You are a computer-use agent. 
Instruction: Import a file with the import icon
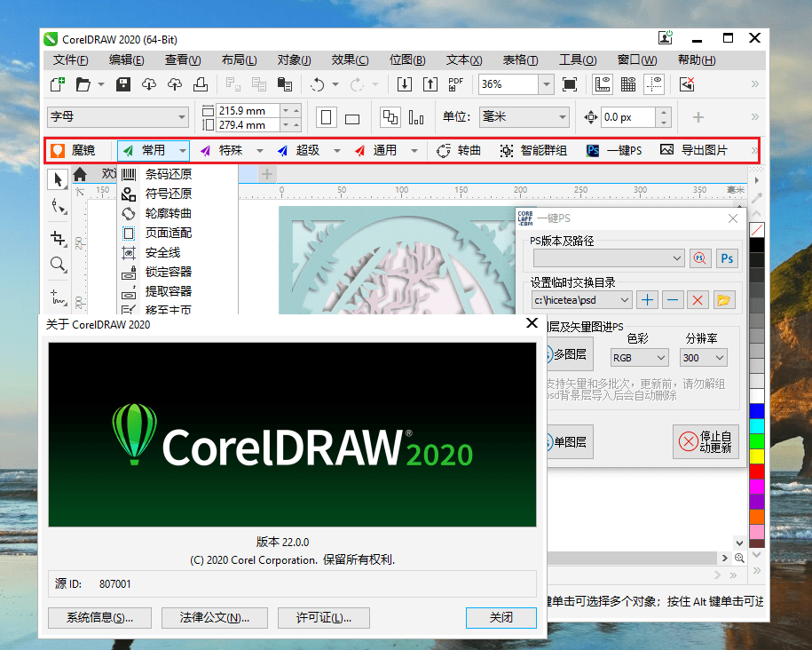405,84
